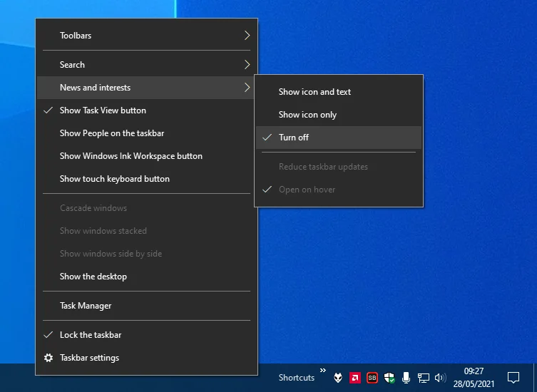Enable Show touch keyboard button
Image resolution: width=537 pixels, height=392 pixels.
click(x=147, y=179)
